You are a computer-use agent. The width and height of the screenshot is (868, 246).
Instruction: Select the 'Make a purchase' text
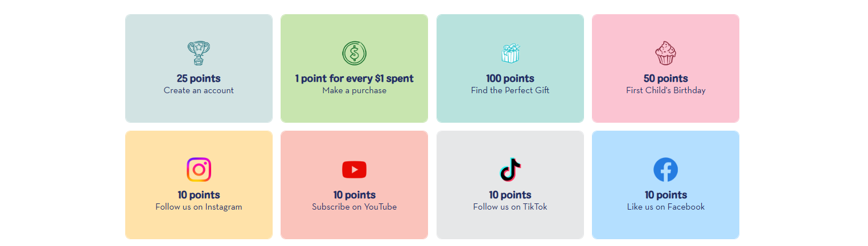pyautogui.click(x=354, y=90)
